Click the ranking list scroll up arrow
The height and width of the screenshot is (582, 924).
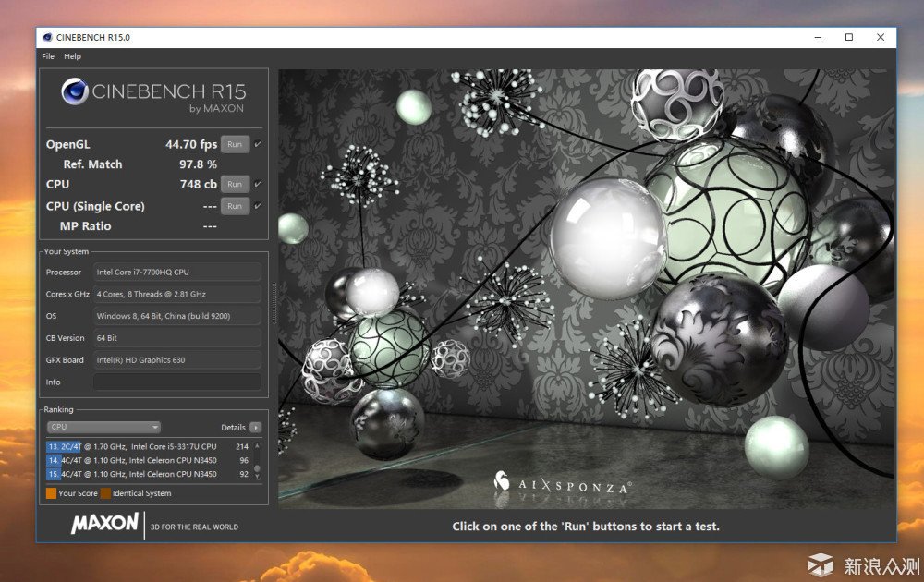point(257,445)
